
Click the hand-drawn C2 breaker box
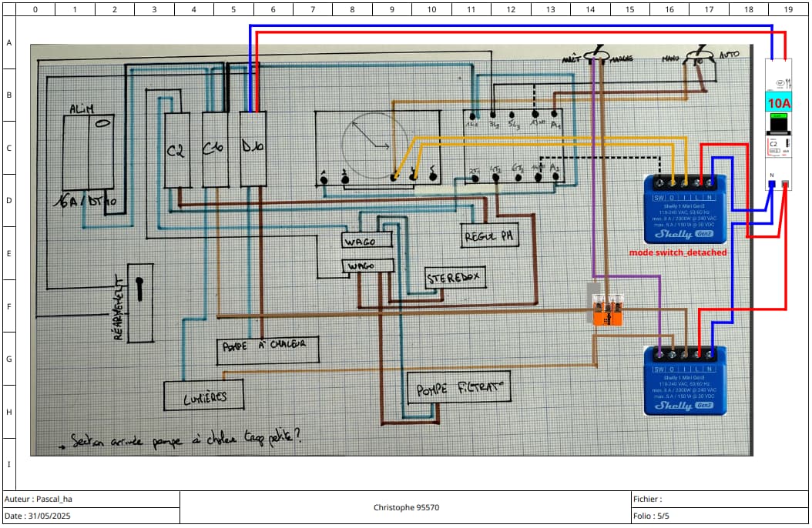coord(177,150)
